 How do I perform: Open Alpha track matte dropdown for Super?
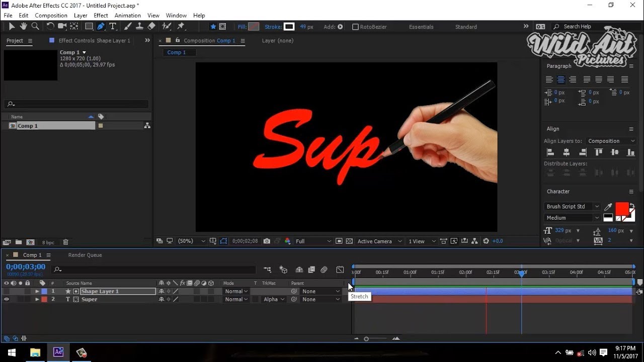[274, 299]
